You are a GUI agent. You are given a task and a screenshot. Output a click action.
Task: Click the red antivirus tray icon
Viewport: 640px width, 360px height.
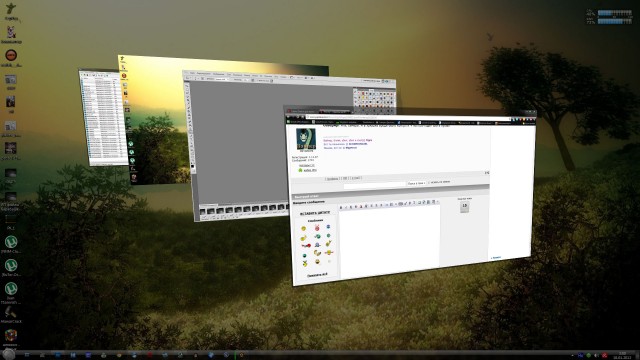point(604,356)
